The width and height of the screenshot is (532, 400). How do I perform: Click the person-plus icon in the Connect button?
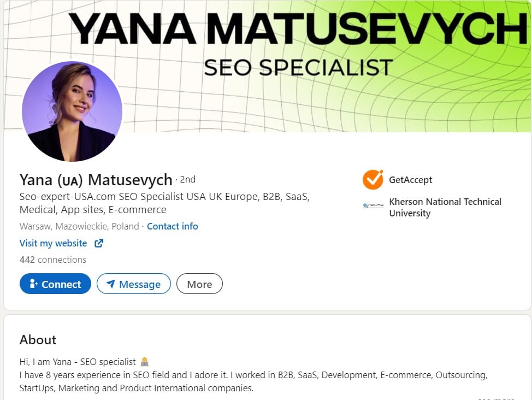[33, 284]
